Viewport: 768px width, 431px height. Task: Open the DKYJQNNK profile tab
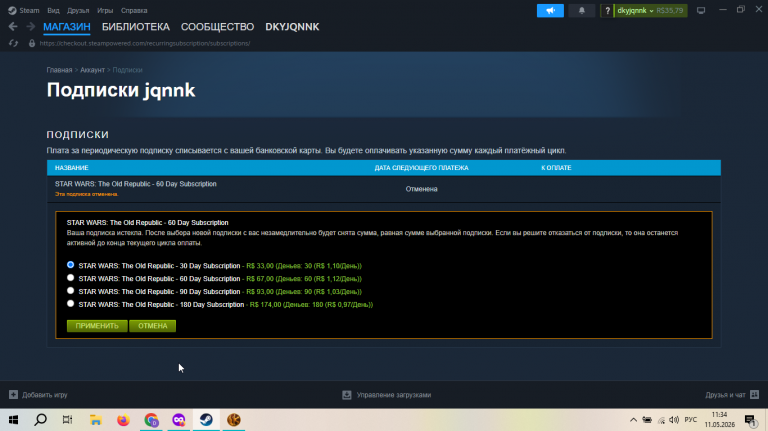coord(292,27)
